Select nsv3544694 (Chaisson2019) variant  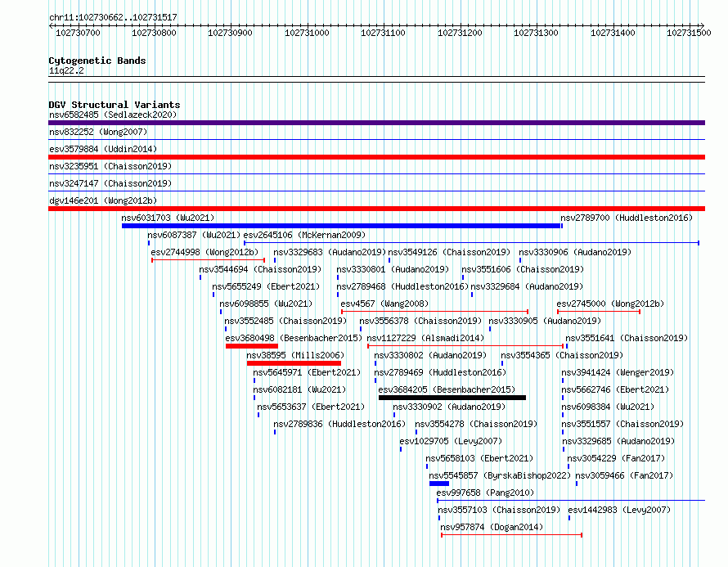260,269
